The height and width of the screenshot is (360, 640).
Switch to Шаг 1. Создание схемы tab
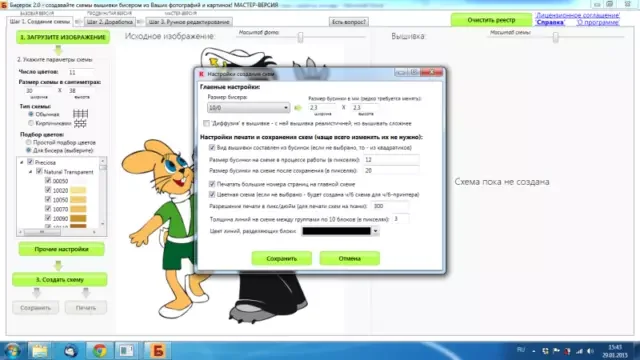click(x=40, y=22)
